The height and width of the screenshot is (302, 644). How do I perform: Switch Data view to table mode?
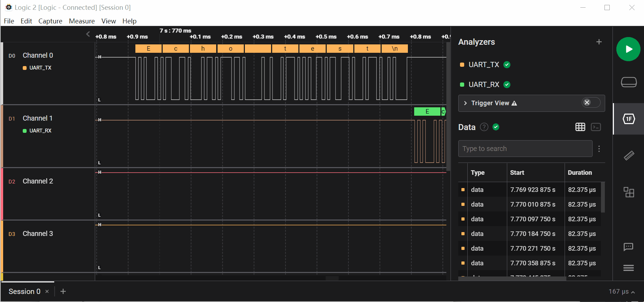point(580,127)
